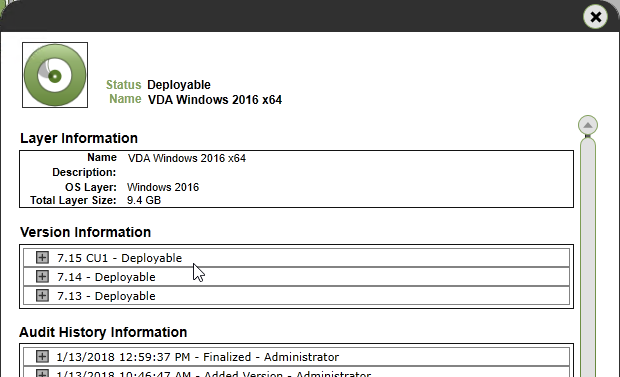620x377 pixels.
Task: Click the green layer disc icon
Action: tap(55, 75)
